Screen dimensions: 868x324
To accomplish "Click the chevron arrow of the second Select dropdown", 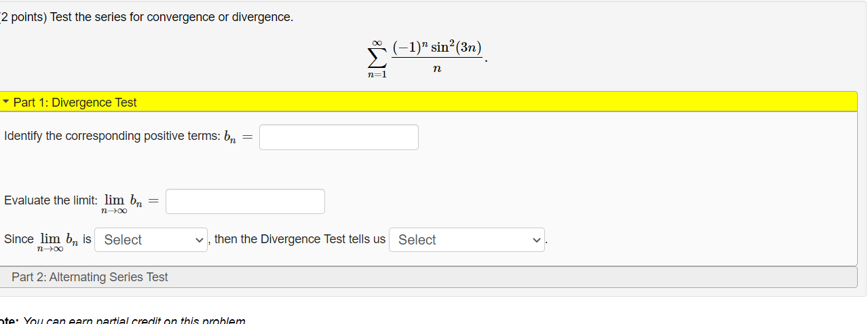I will 537,240.
